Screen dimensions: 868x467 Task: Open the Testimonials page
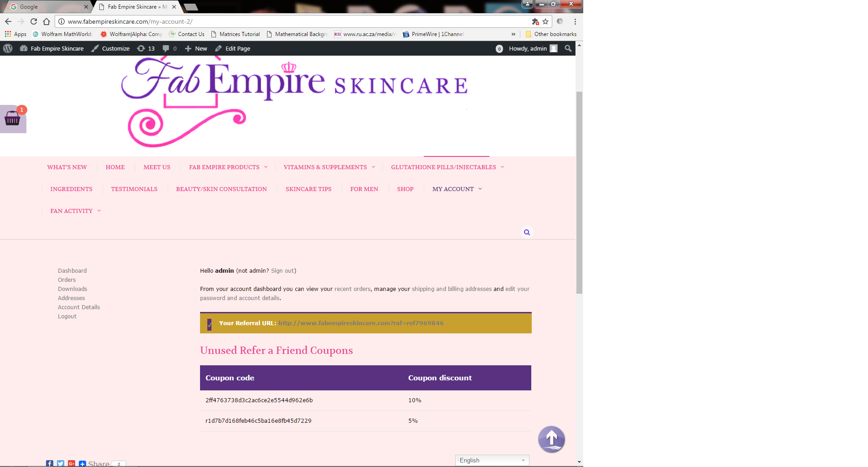(x=134, y=189)
